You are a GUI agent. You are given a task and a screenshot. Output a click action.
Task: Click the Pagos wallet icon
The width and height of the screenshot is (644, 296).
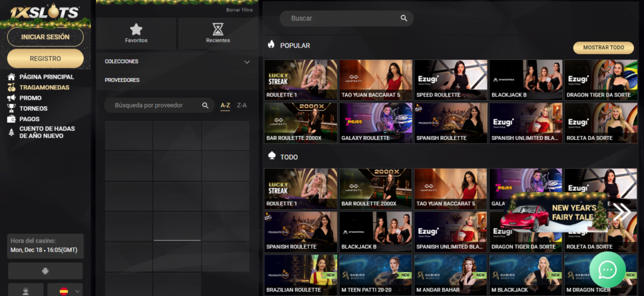point(11,119)
